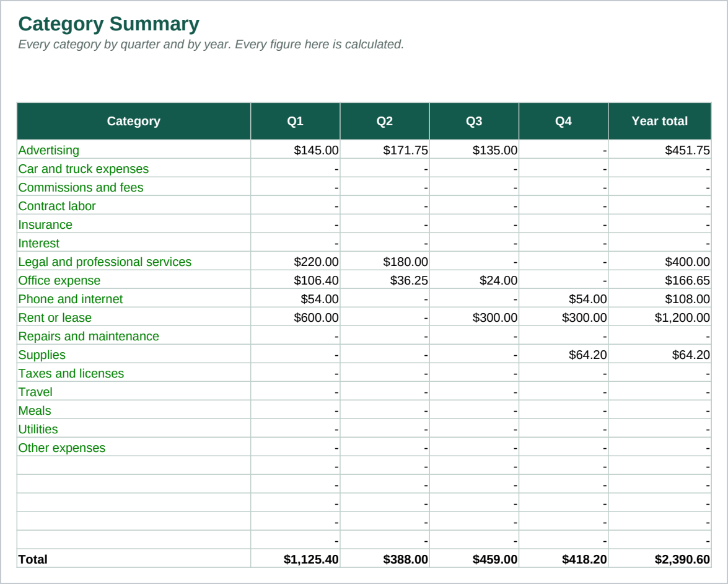The width and height of the screenshot is (728, 584).
Task: Select the Category Summary title
Action: (108, 24)
